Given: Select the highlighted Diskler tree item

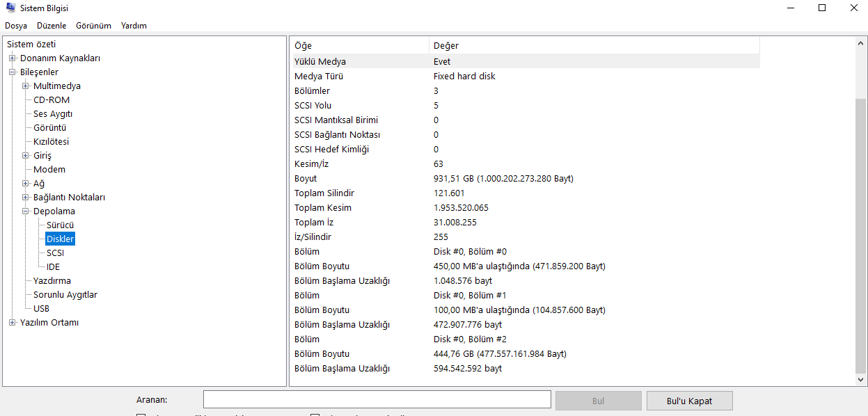Looking at the screenshot, I should tap(60, 239).
